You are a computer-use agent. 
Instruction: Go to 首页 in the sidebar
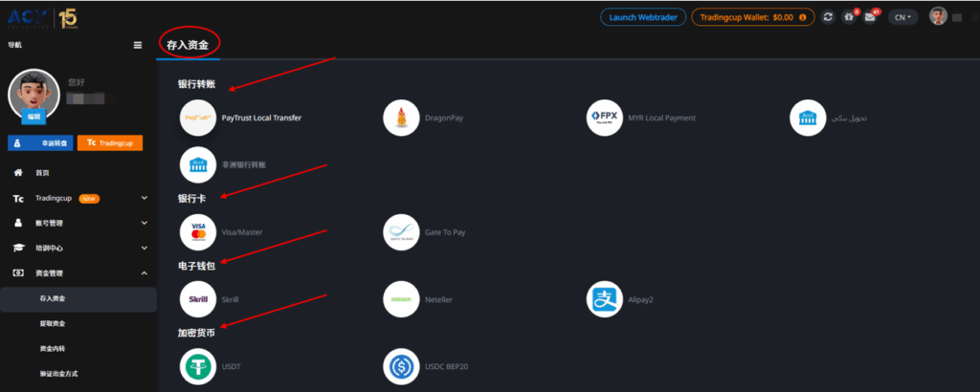click(x=42, y=173)
